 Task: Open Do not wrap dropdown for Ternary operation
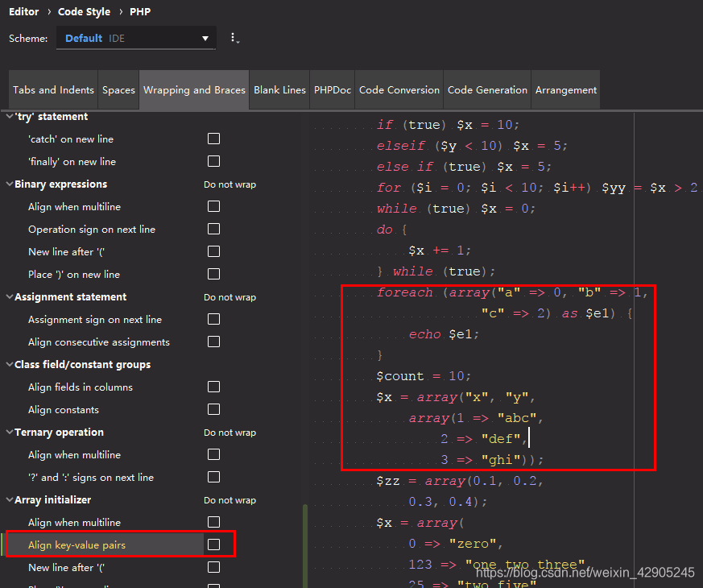[230, 432]
